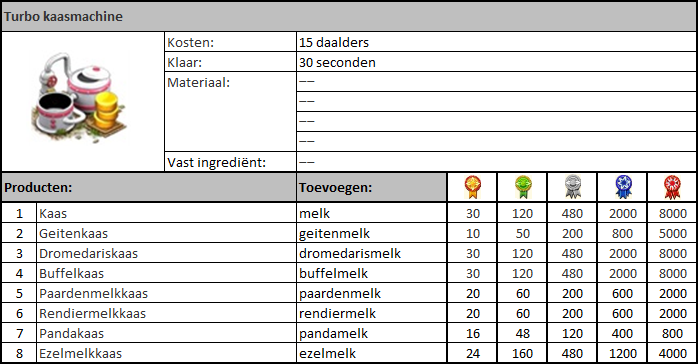Click the Pandakaas product cell
This screenshot has width=698, height=364.
pos(166,333)
